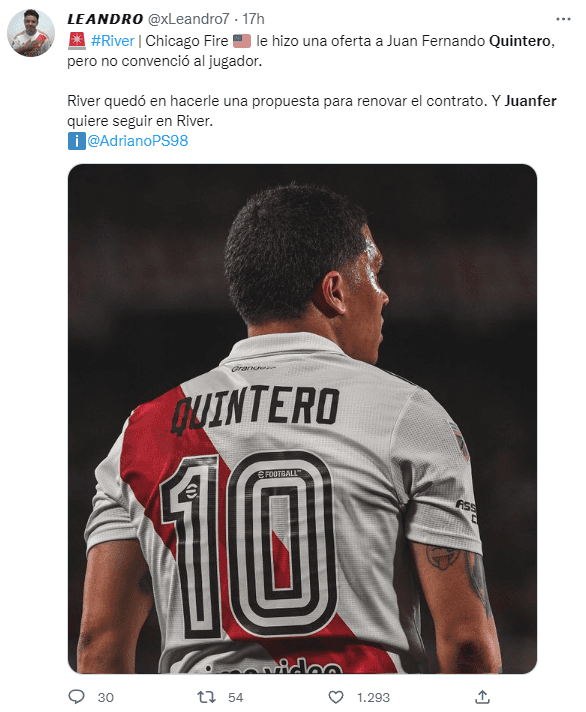Click the siren emoji before #River
586x712 pixels.
(77, 41)
